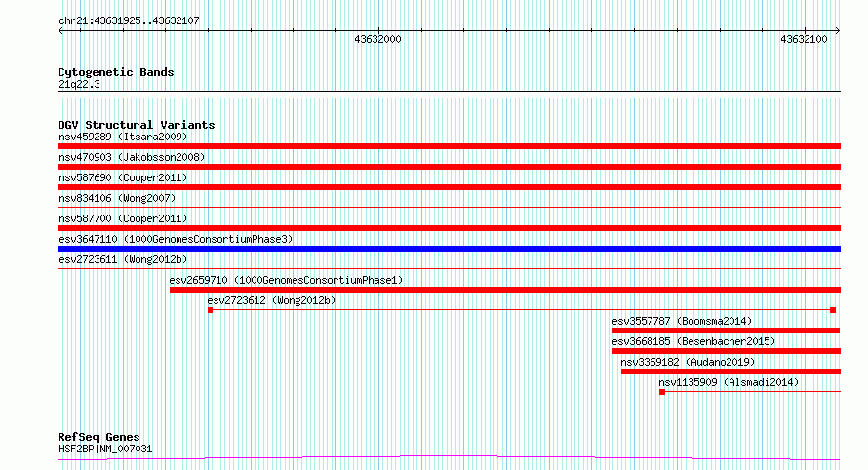Click the esv3668185 (Besenbacher2015) label
The height and width of the screenshot is (470, 868).
(x=693, y=341)
